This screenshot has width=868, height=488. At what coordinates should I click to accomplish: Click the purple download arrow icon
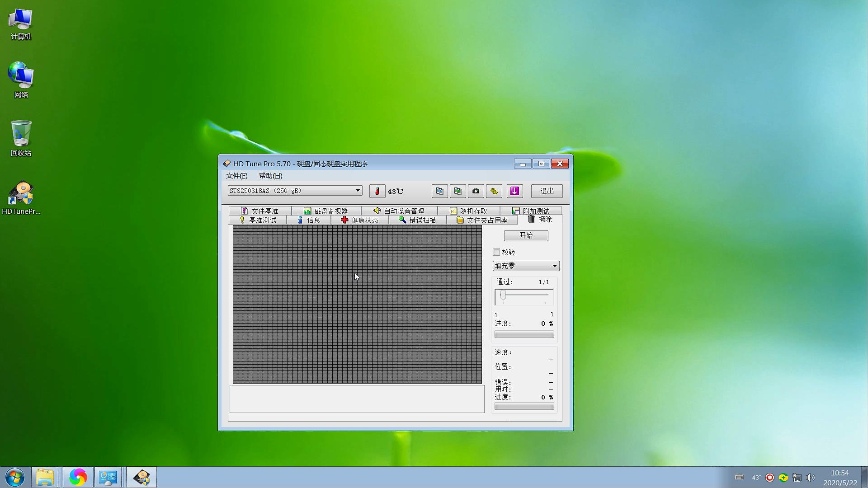[x=514, y=191]
